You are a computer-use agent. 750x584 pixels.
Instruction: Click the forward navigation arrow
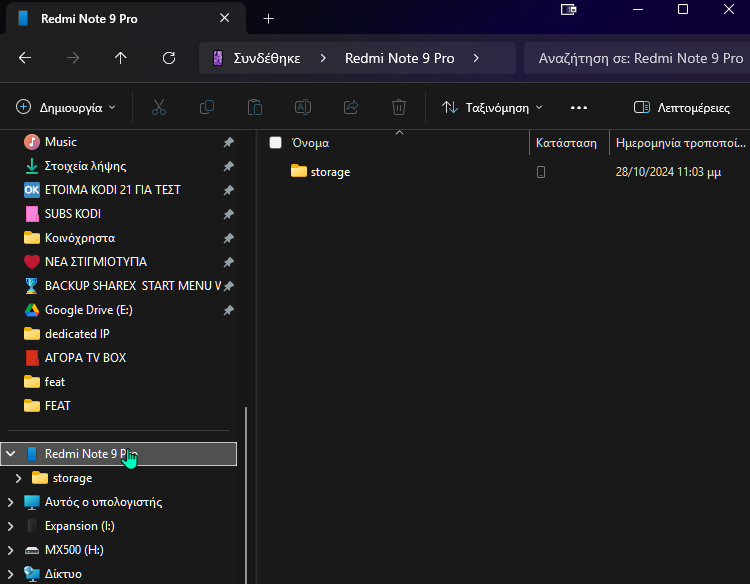73,58
